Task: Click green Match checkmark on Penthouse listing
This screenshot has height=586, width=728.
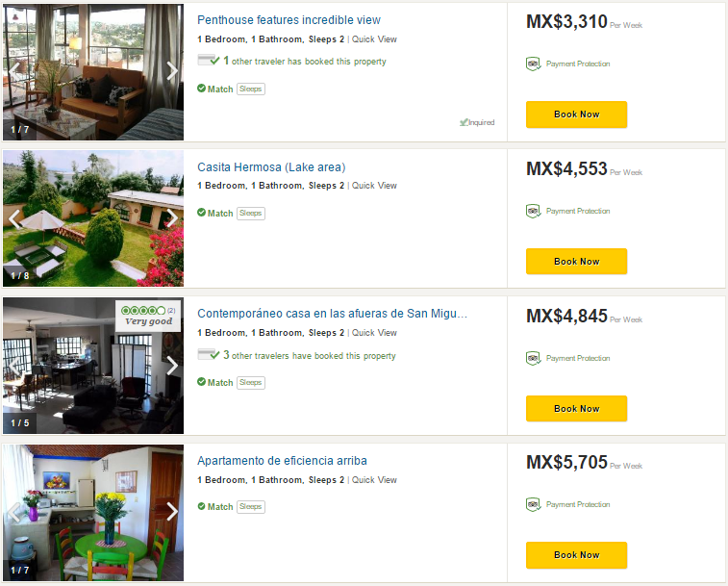Action: (201, 89)
